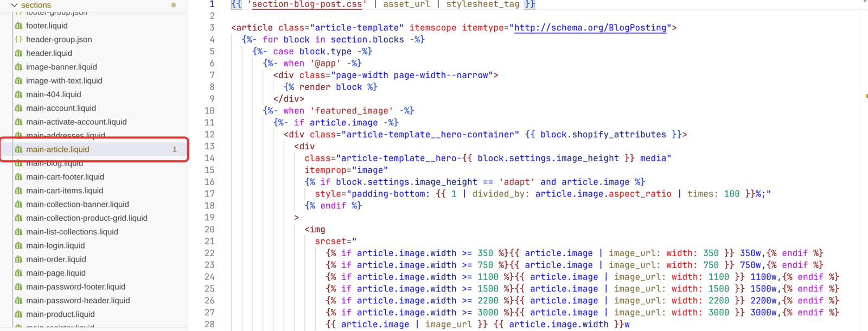868x331 pixels.
Task: Click the Shopify icon beside image-banner.liquid
Action: pyautogui.click(x=18, y=67)
